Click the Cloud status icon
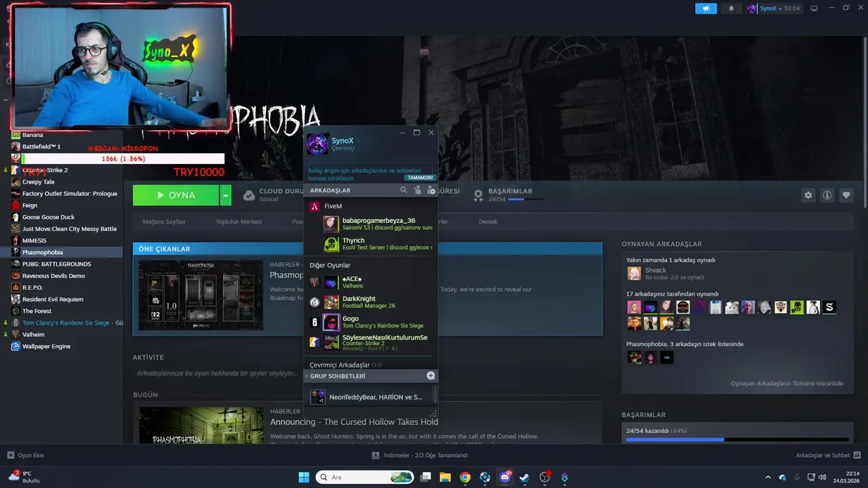The height and width of the screenshot is (488, 868). tap(249, 195)
